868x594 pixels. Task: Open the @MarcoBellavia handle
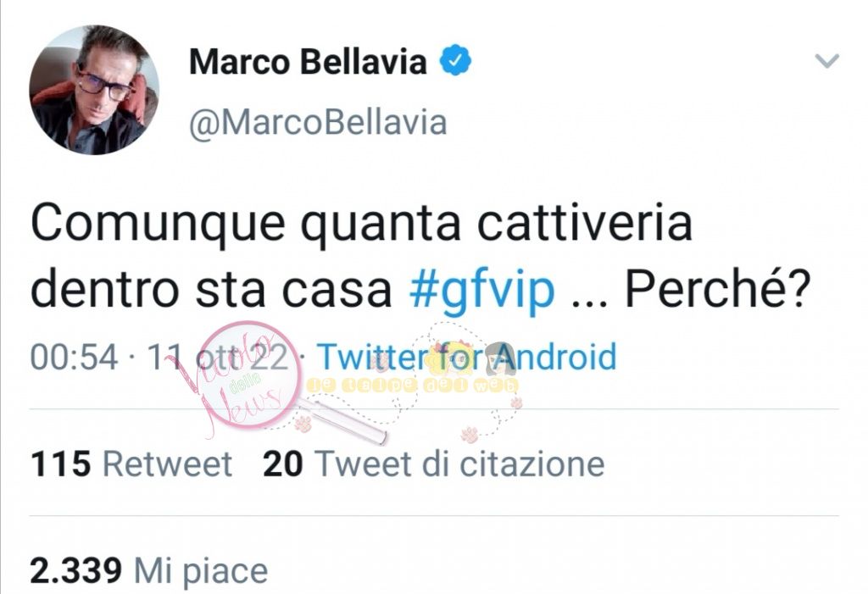(318, 122)
